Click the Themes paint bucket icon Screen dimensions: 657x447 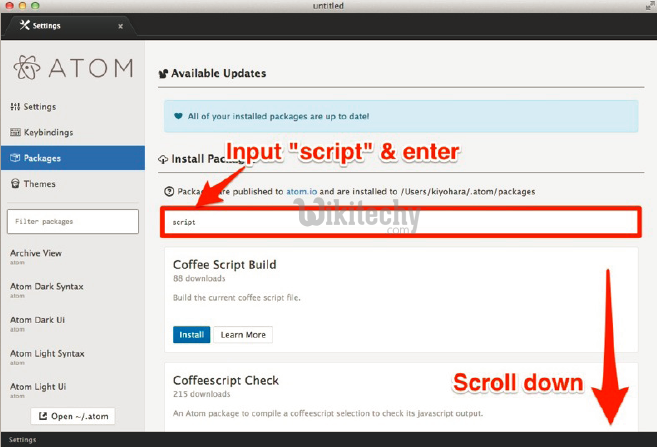click(x=15, y=184)
